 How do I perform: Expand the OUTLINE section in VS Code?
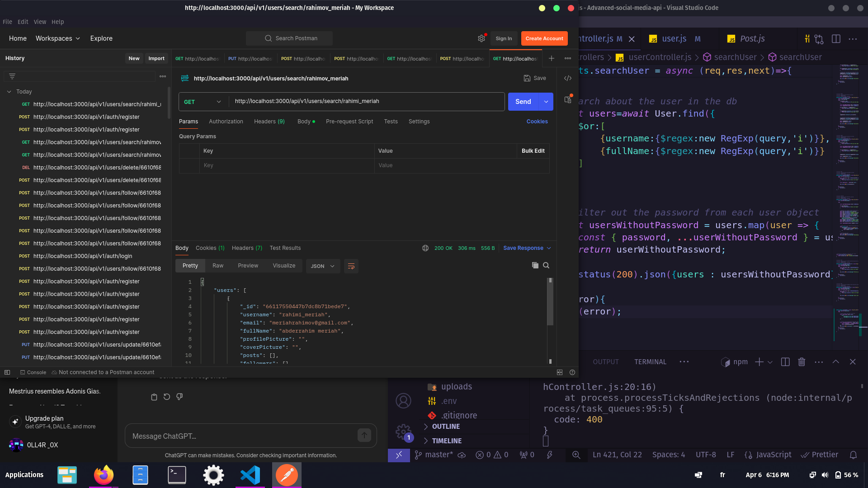(x=445, y=427)
